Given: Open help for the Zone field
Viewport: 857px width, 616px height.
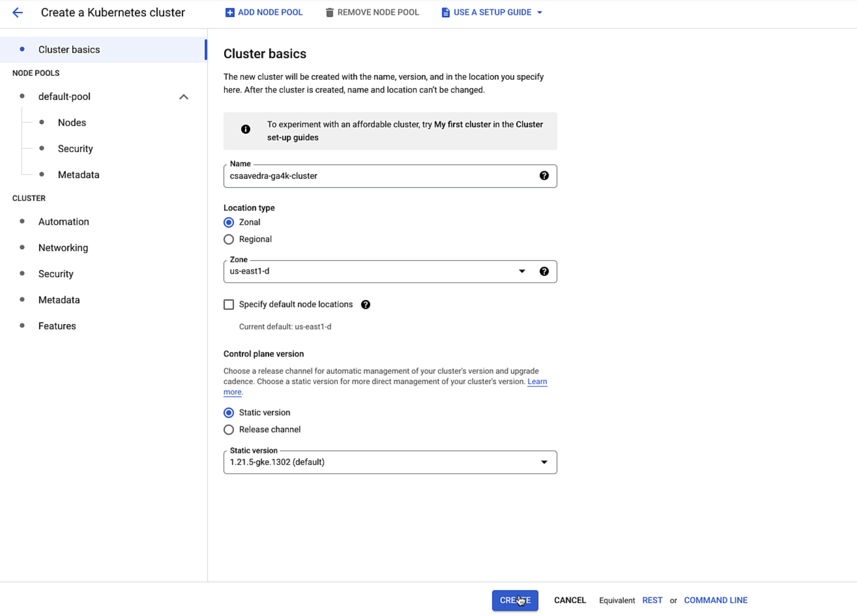Looking at the screenshot, I should [544, 271].
